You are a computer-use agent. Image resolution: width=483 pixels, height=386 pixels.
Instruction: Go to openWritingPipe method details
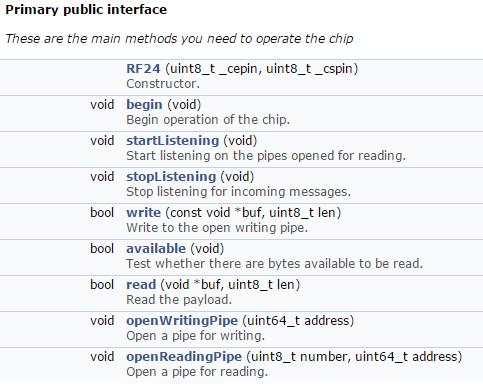182,321
